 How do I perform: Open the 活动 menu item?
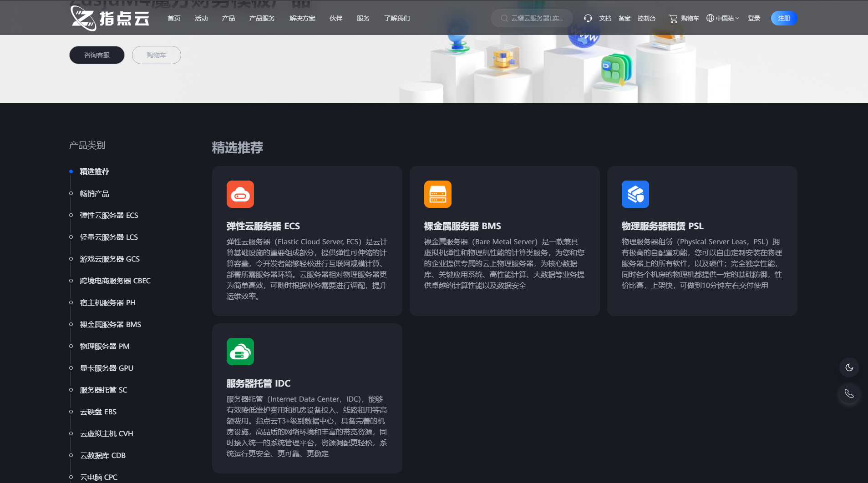click(x=201, y=18)
